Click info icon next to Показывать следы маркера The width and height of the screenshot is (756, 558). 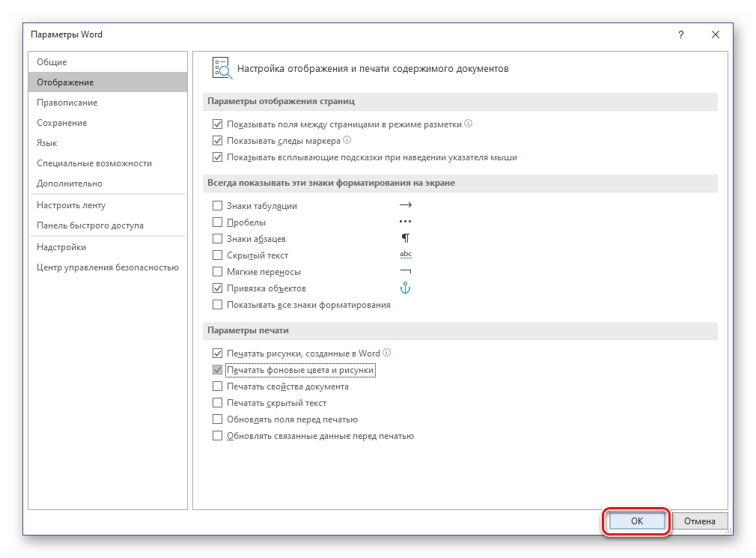(347, 140)
